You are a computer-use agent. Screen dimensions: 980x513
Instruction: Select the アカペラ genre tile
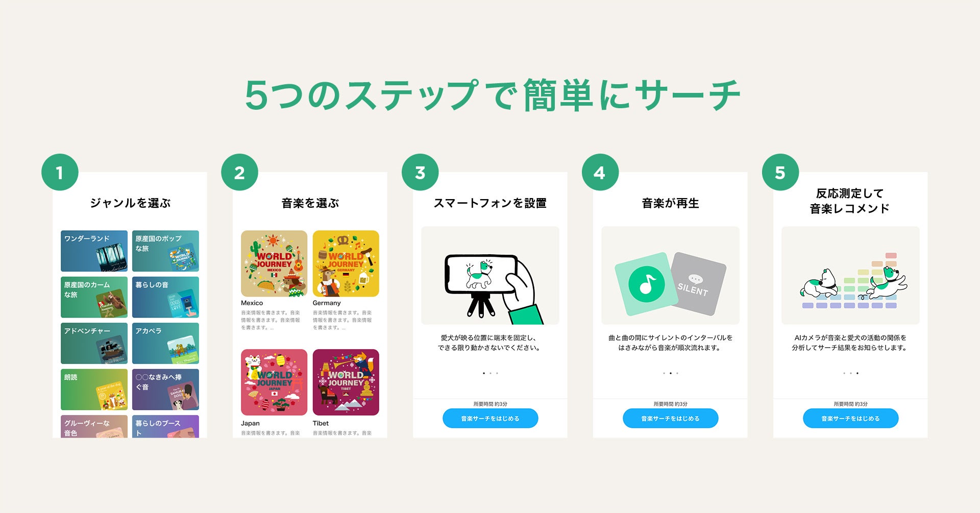point(165,344)
